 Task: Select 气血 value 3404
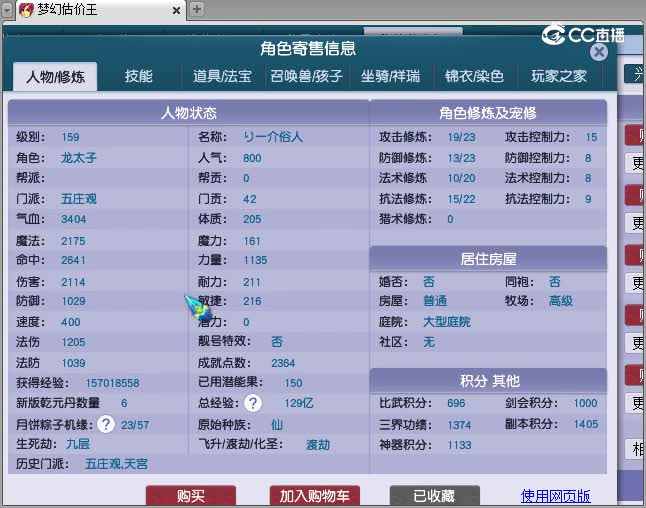pos(74,219)
